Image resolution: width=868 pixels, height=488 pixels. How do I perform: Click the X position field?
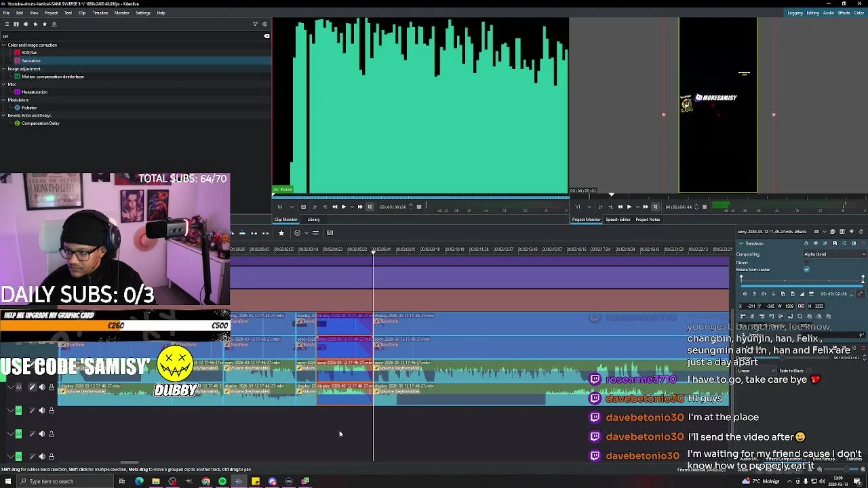click(x=748, y=306)
